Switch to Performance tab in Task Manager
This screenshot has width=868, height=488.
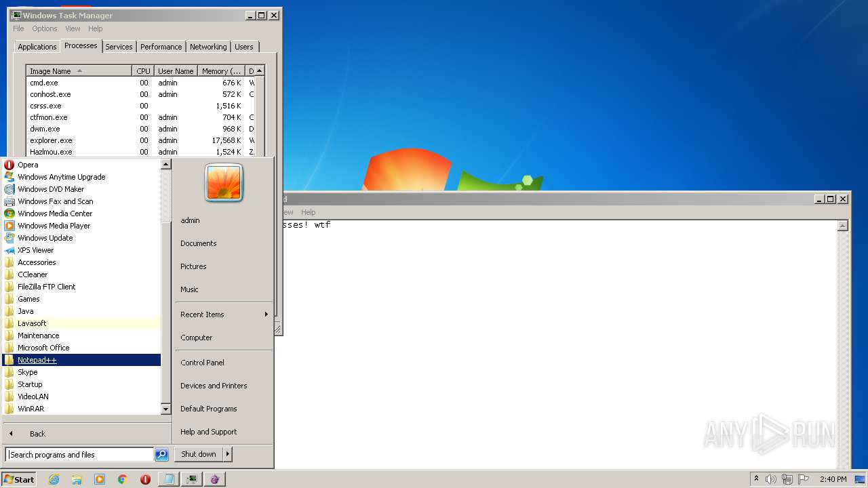coord(161,47)
